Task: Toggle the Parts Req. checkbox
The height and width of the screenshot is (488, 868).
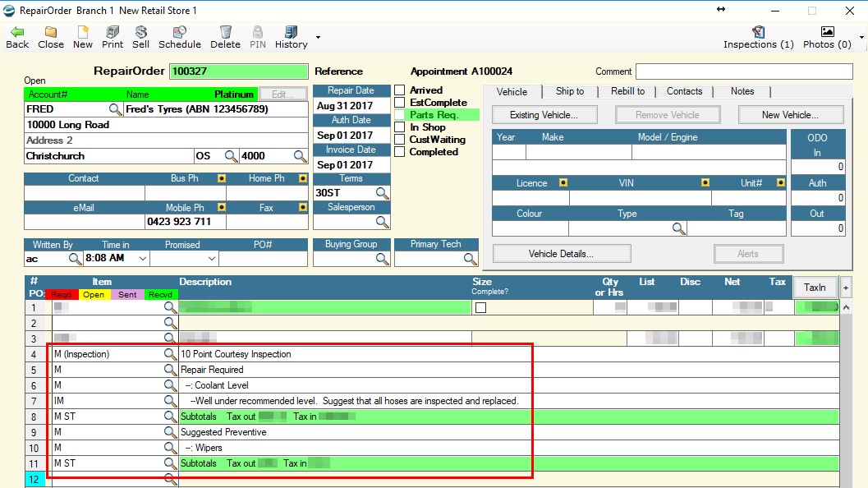Action: click(399, 115)
